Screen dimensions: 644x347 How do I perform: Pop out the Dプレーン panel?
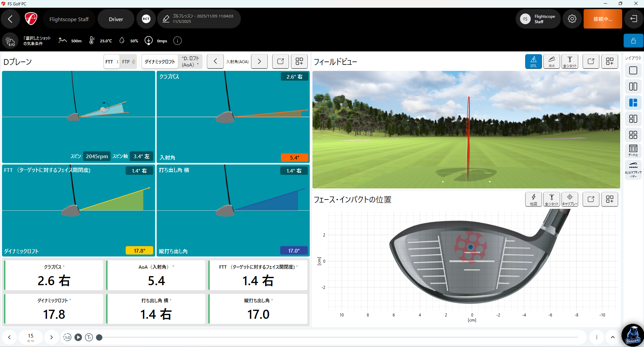tap(281, 61)
